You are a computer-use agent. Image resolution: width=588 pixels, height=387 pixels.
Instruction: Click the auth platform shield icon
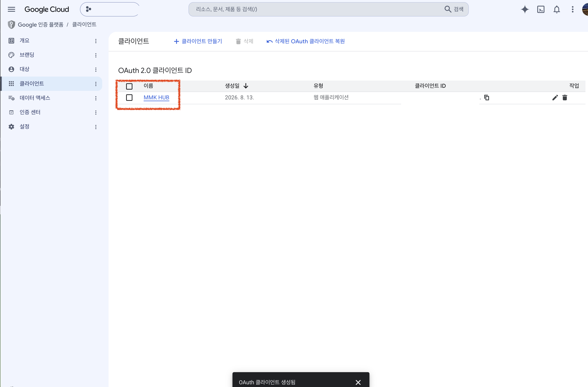[11, 24]
